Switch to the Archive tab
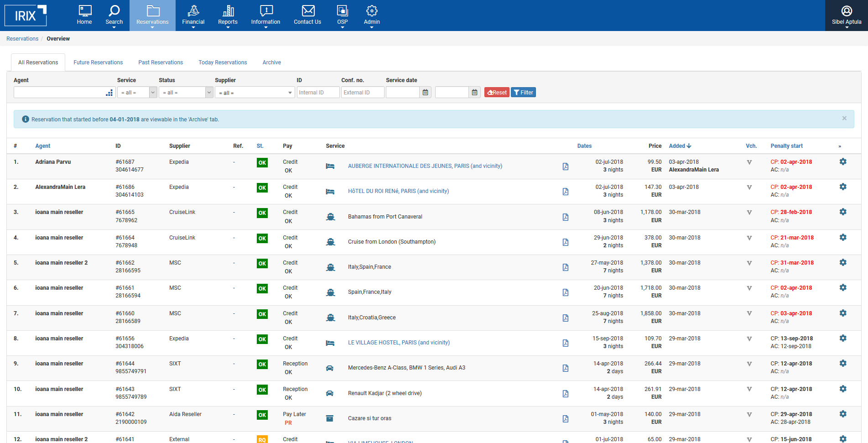The height and width of the screenshot is (443, 868). (x=271, y=63)
